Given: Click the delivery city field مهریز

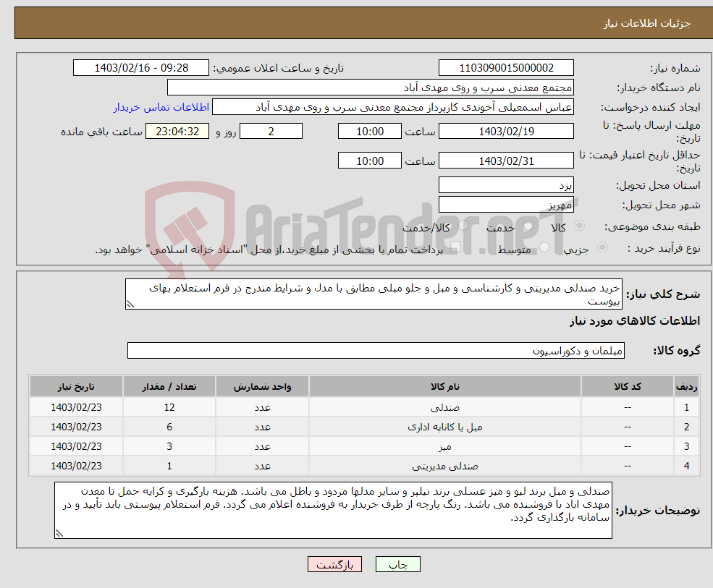Looking at the screenshot, I should point(506,205).
